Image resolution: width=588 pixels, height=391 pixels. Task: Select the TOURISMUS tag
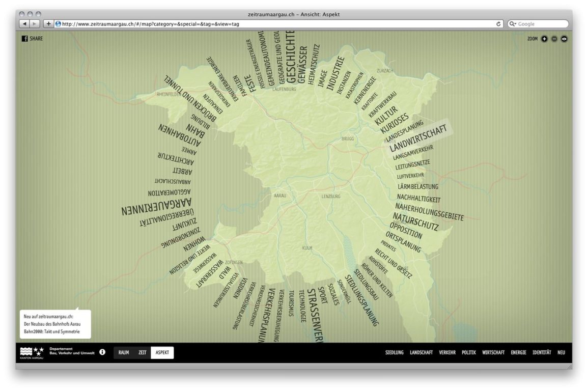(x=291, y=303)
